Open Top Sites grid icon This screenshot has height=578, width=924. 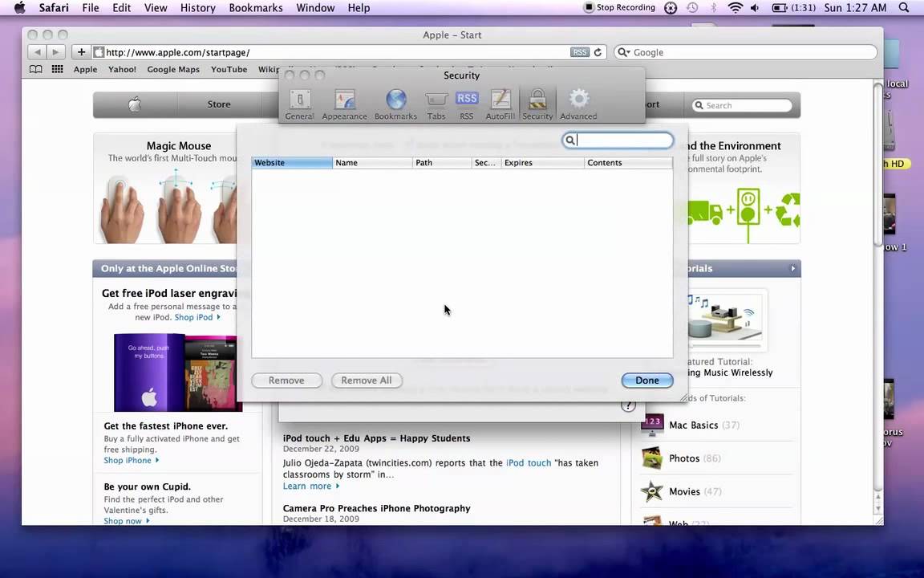pos(57,69)
